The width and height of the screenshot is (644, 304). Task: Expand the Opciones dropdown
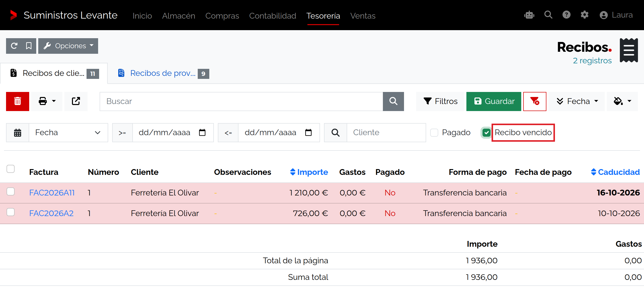(x=68, y=46)
